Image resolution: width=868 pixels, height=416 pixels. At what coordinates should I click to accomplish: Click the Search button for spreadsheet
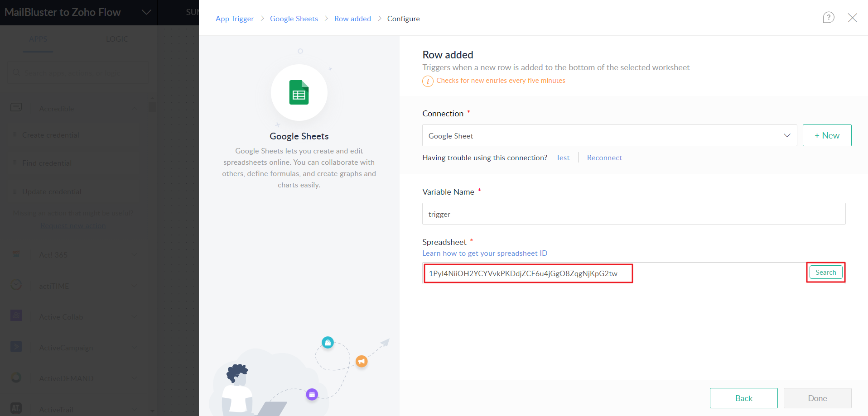coord(825,273)
